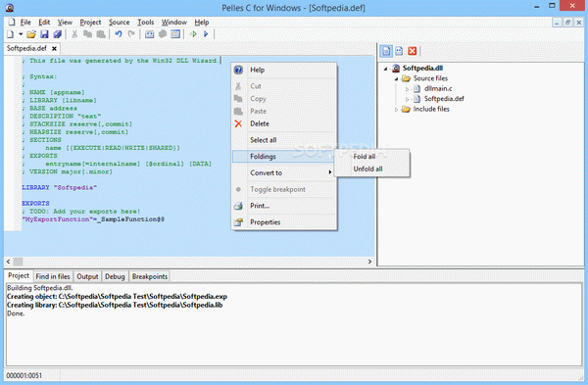Screen dimensions: 588x385
Task: Click the editor horizontal scrollbar thumb
Action: click(x=18, y=262)
